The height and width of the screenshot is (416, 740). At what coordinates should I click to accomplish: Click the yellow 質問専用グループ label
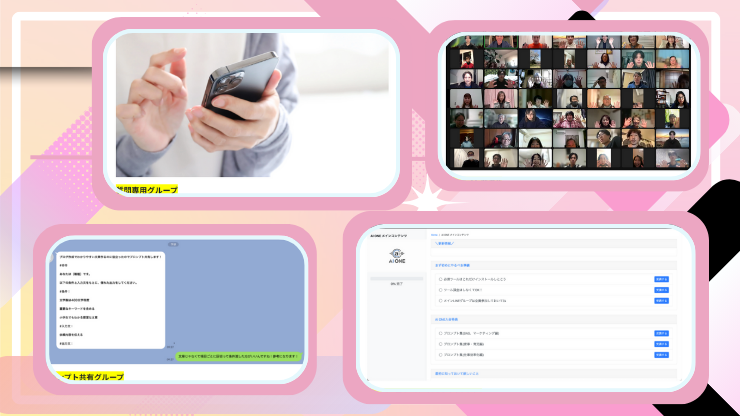pos(145,189)
